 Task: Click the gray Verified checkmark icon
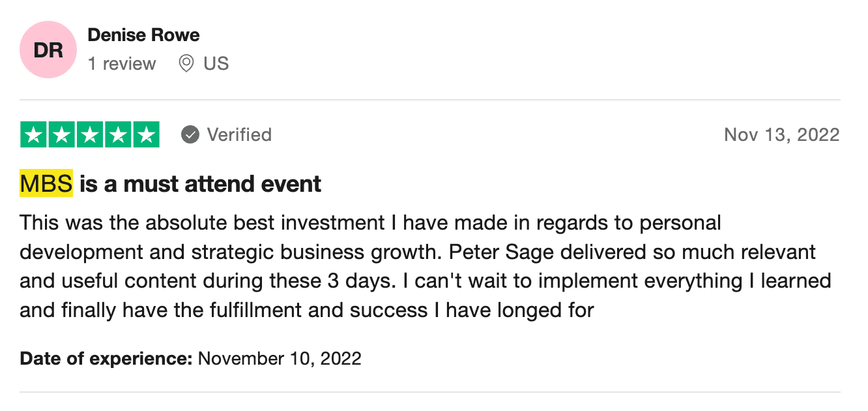pyautogui.click(x=190, y=135)
